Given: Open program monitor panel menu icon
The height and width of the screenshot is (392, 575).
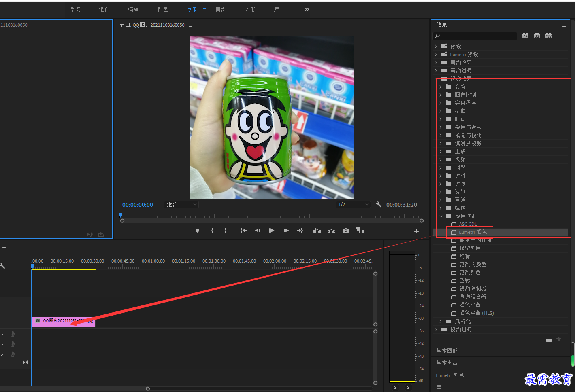Looking at the screenshot, I should [190, 25].
